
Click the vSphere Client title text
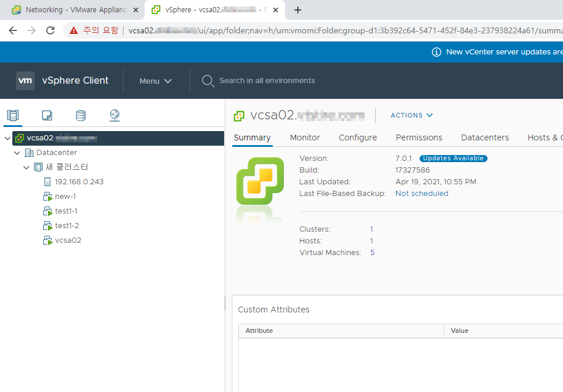75,80
